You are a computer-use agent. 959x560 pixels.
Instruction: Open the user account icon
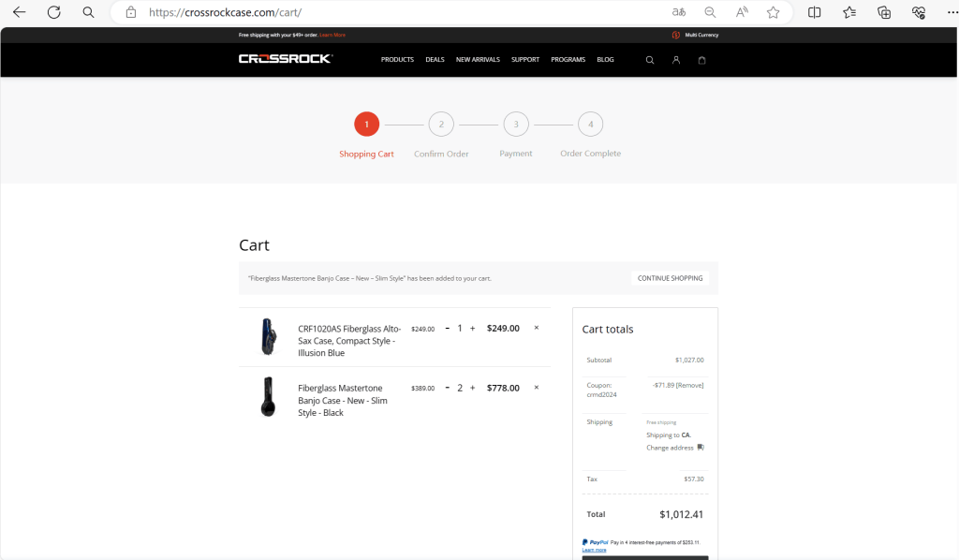pos(676,60)
